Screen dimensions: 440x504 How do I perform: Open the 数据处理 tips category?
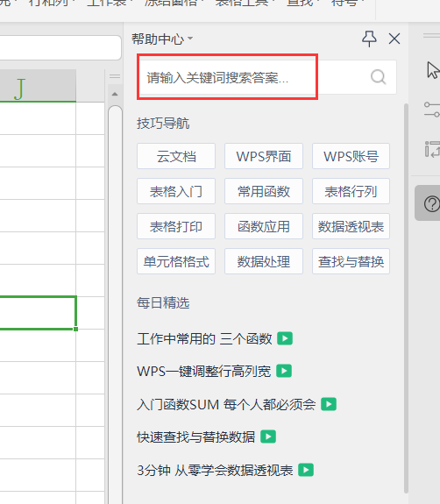tap(264, 261)
